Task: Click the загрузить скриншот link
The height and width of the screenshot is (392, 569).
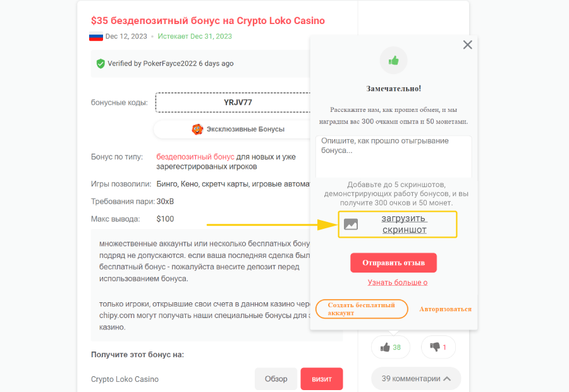Action: [405, 224]
